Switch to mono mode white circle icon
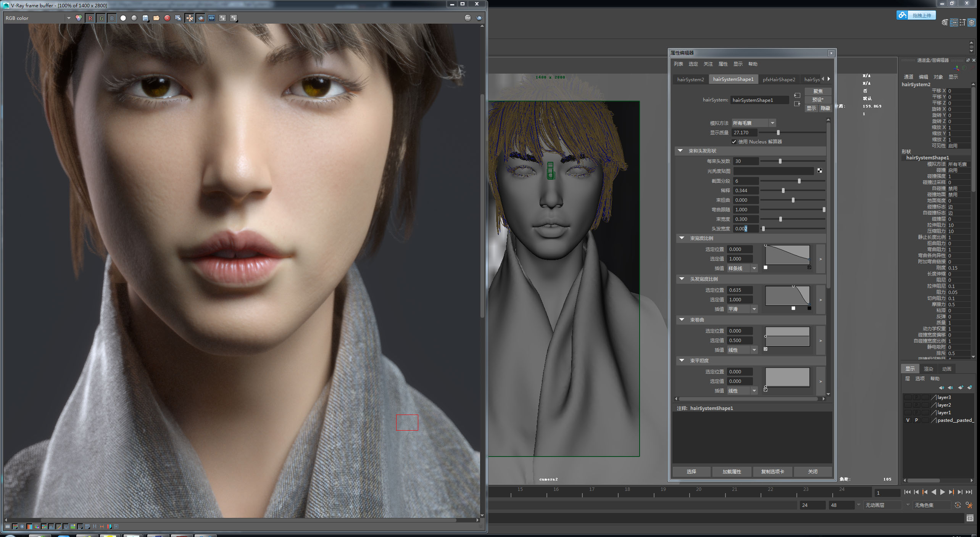 point(123,18)
